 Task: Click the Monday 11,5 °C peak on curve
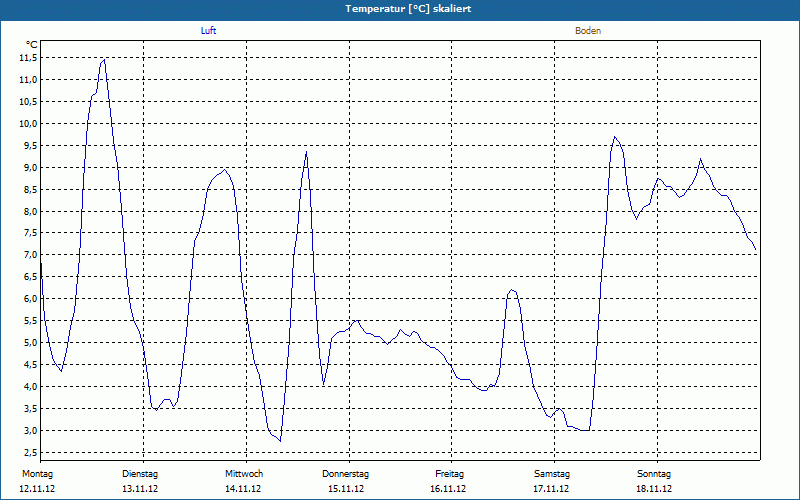click(104, 60)
